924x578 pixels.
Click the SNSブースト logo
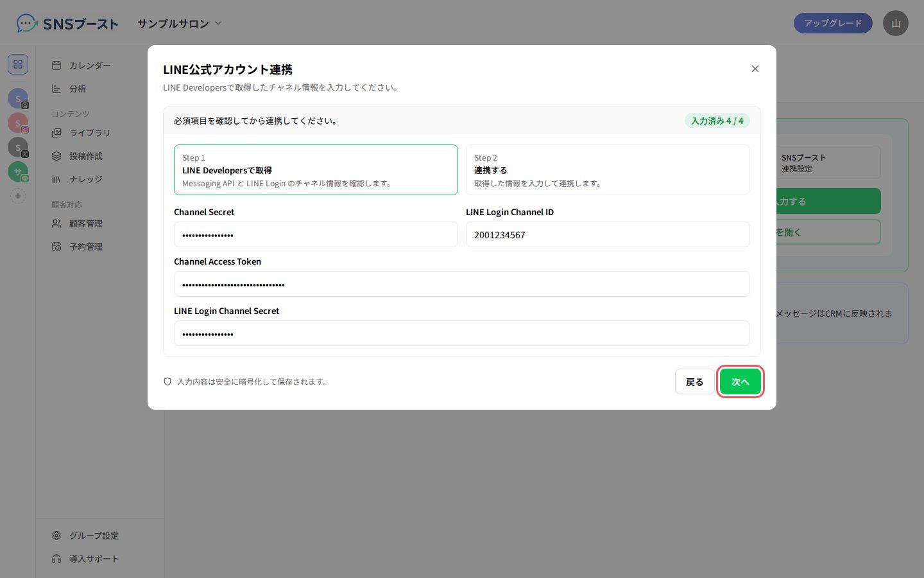[67, 24]
